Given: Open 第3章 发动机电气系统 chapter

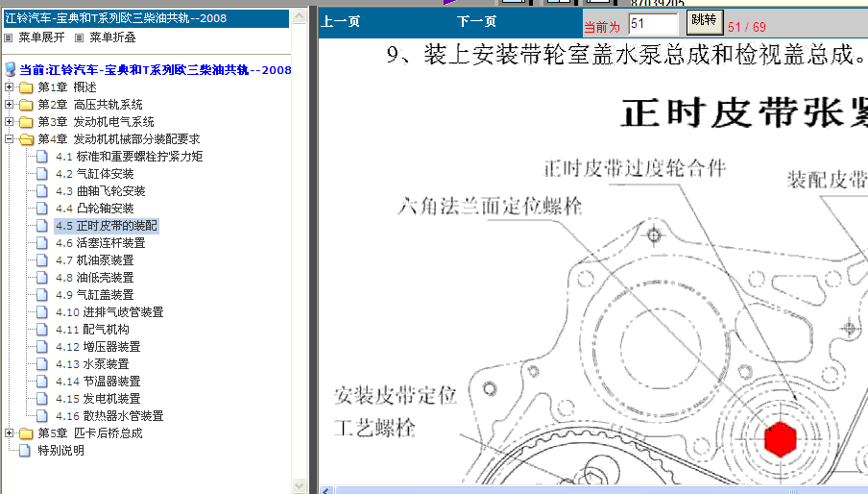Looking at the screenshot, I should tap(96, 121).
